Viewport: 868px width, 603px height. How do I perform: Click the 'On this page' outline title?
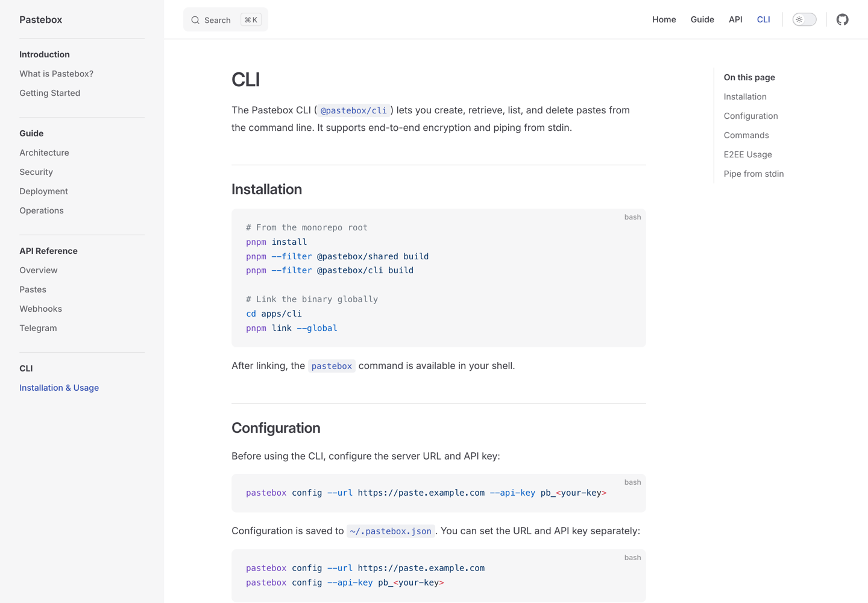click(749, 77)
